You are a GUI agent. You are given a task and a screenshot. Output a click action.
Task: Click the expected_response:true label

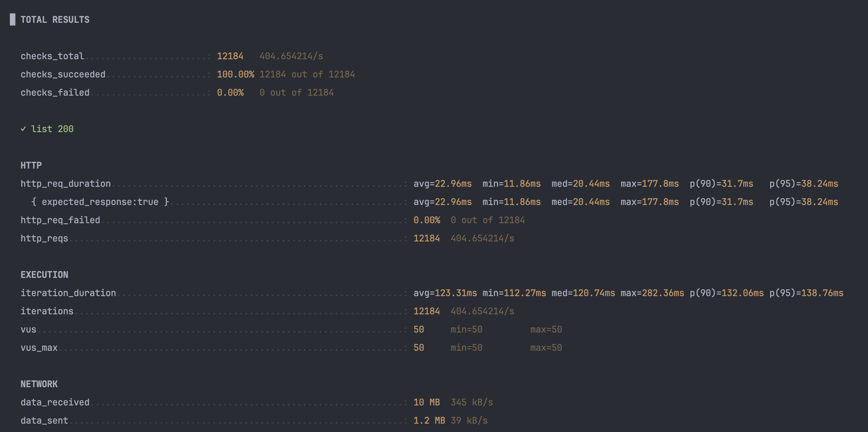pyautogui.click(x=100, y=202)
